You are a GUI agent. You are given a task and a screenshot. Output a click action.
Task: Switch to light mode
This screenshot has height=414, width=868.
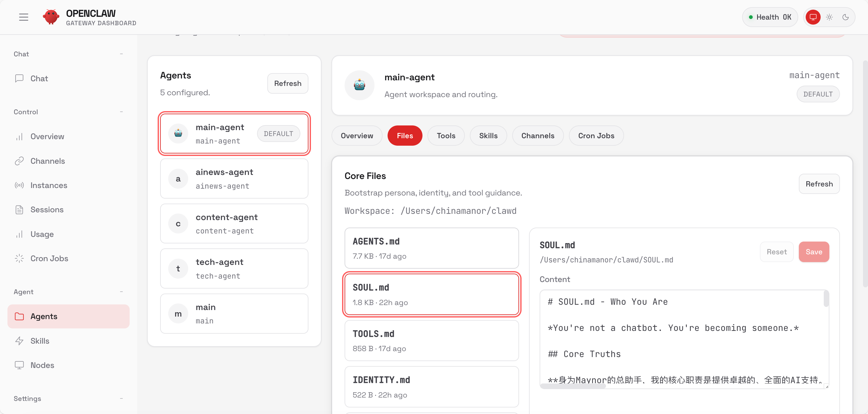click(829, 17)
